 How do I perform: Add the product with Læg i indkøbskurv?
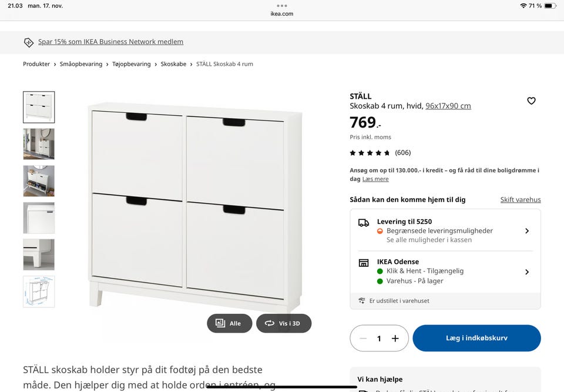476,338
